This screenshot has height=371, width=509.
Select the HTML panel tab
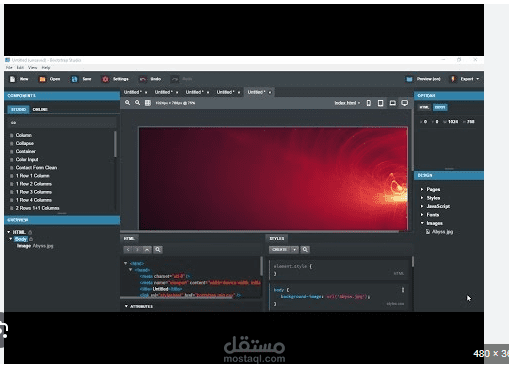[x=129, y=239]
